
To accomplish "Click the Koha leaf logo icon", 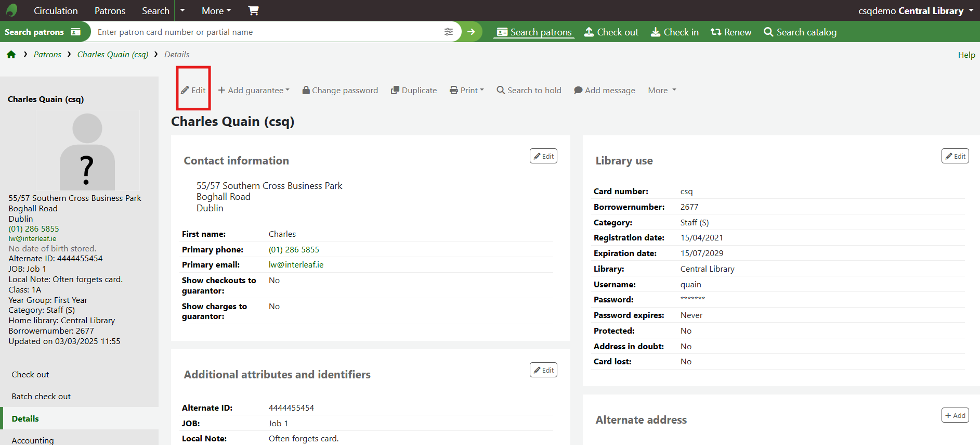I will tap(11, 10).
